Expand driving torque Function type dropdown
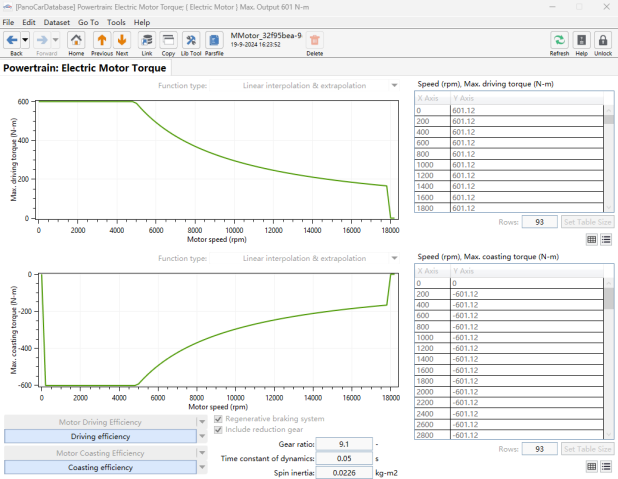This screenshot has width=618, height=479. (394, 86)
